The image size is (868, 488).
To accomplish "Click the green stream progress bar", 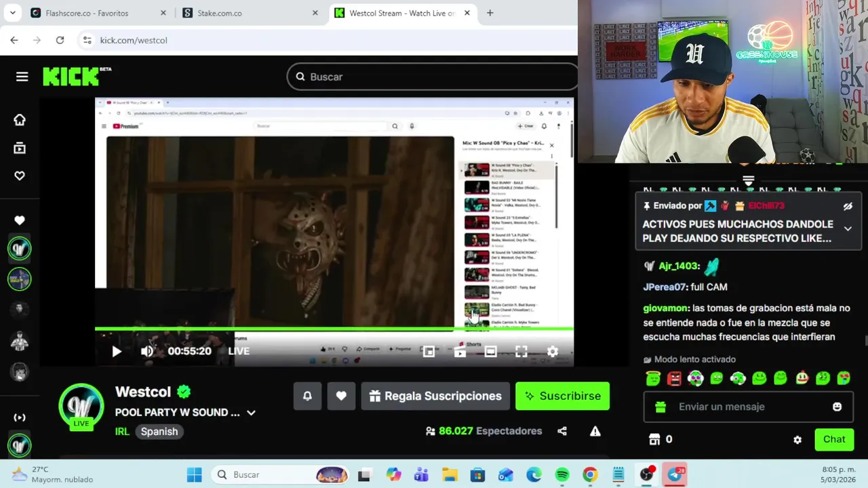I will [x=334, y=329].
